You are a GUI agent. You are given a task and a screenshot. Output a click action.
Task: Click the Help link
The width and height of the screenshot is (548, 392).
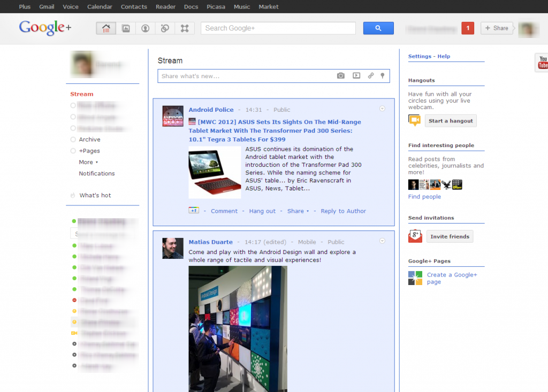click(x=444, y=56)
